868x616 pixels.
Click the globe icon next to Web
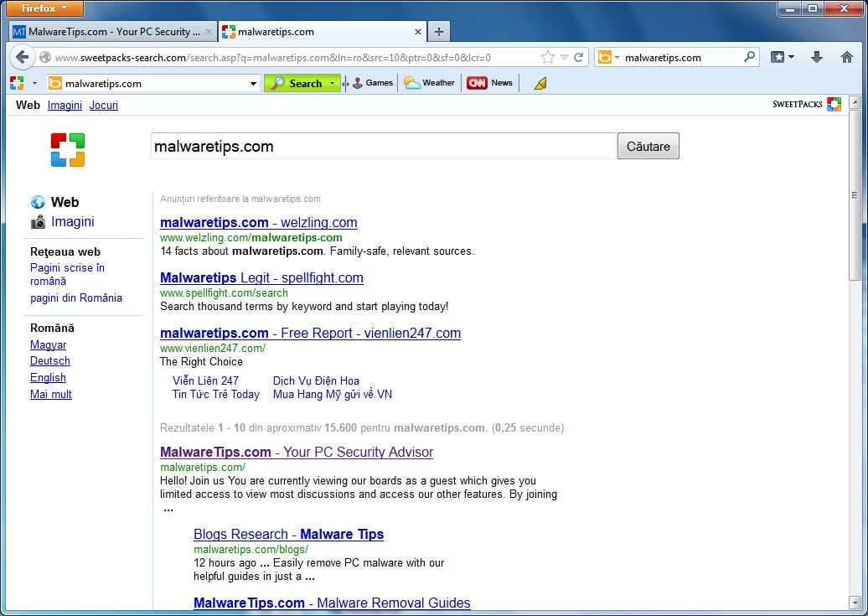[38, 202]
